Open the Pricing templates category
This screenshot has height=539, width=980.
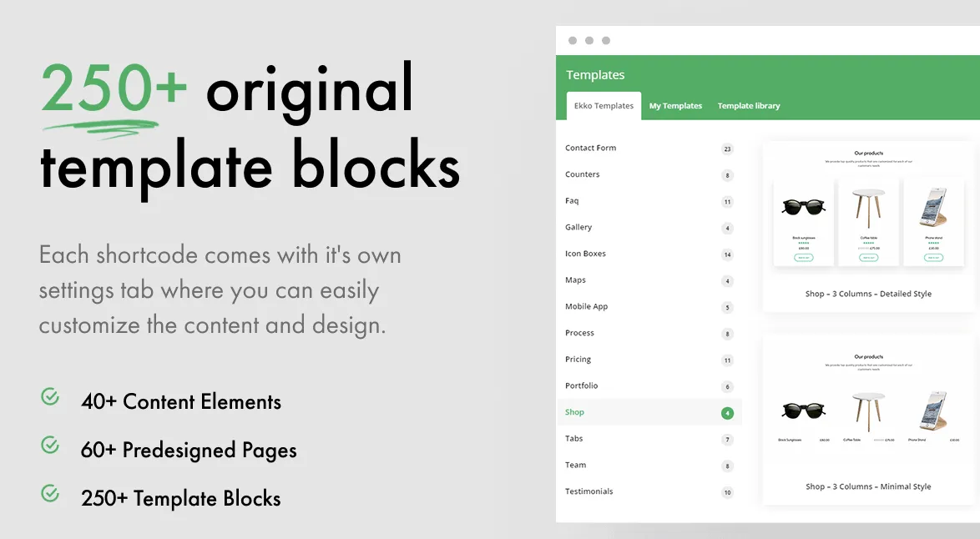point(649,359)
